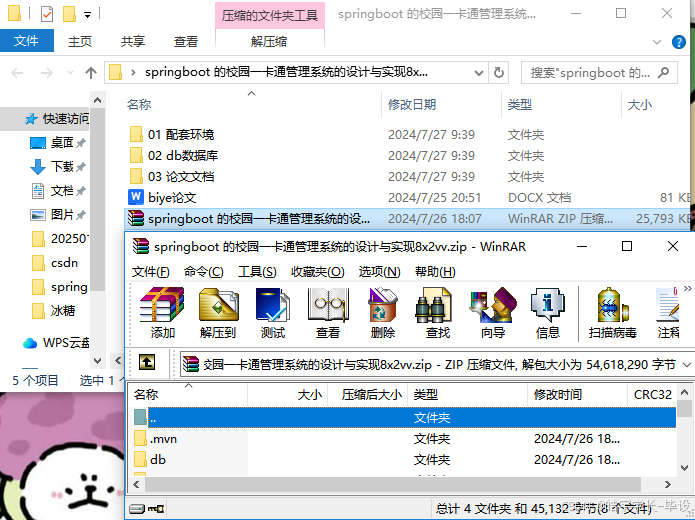The width and height of the screenshot is (695, 520).
Task: Open WinRAR 文件(F) menu
Action: (x=151, y=271)
